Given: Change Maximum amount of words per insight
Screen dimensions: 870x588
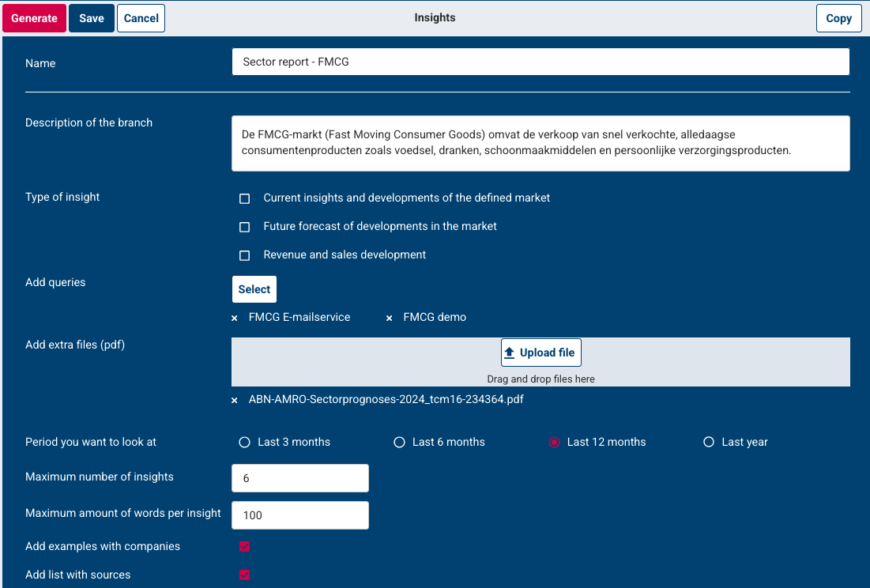Looking at the screenshot, I should pyautogui.click(x=300, y=515).
